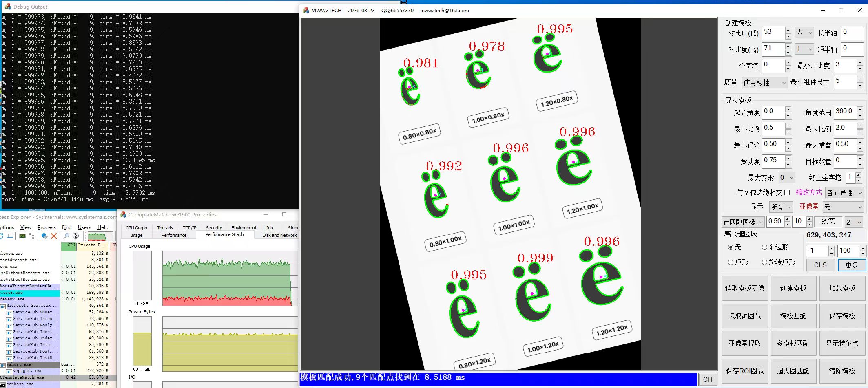Viewport: 868px width, 388px height.
Task: Click increment arrow of 终止金字塔 spinner
Action: (x=859, y=175)
